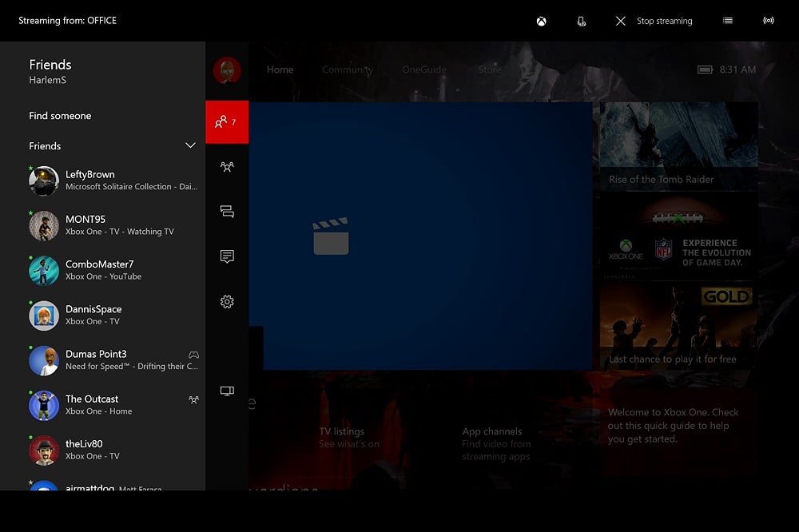The height and width of the screenshot is (532, 799).
Task: Click ComboMaster7's avatar
Action: [x=44, y=271]
